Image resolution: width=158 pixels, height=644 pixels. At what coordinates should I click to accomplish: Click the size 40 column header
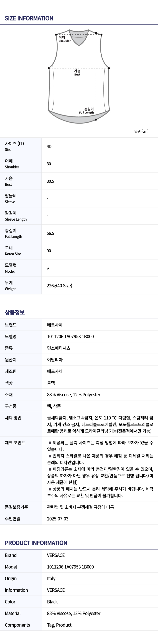[x=49, y=146]
